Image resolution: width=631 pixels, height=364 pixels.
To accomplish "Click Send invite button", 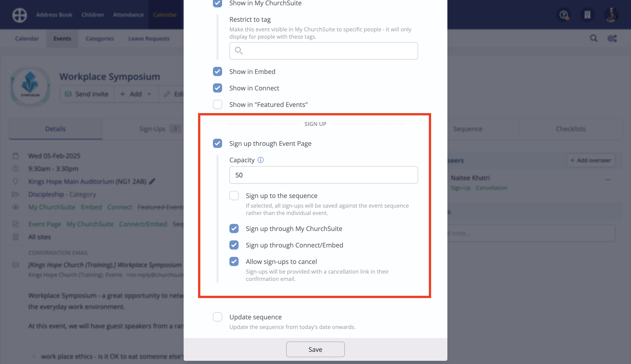I will pyautogui.click(x=87, y=94).
